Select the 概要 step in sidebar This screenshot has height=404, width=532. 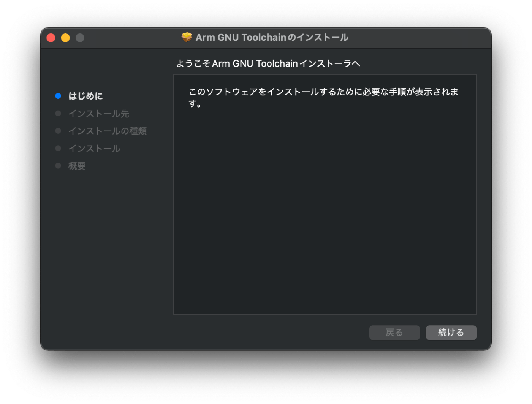(x=77, y=166)
